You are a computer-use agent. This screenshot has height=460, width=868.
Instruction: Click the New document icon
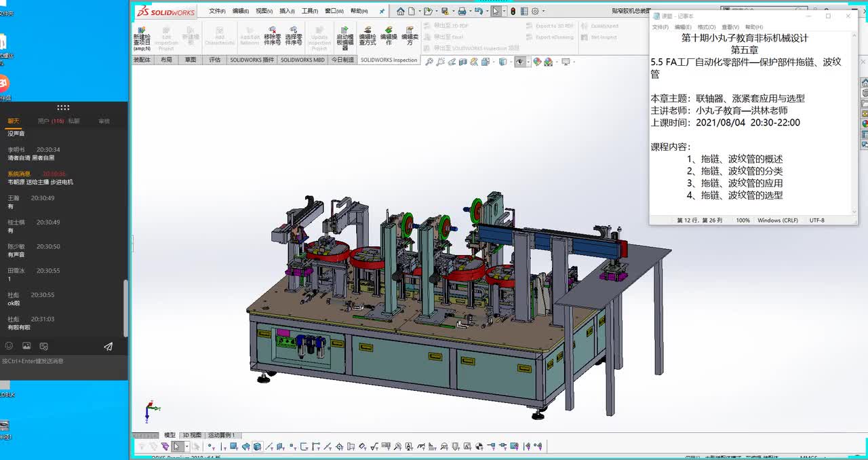pyautogui.click(x=413, y=11)
